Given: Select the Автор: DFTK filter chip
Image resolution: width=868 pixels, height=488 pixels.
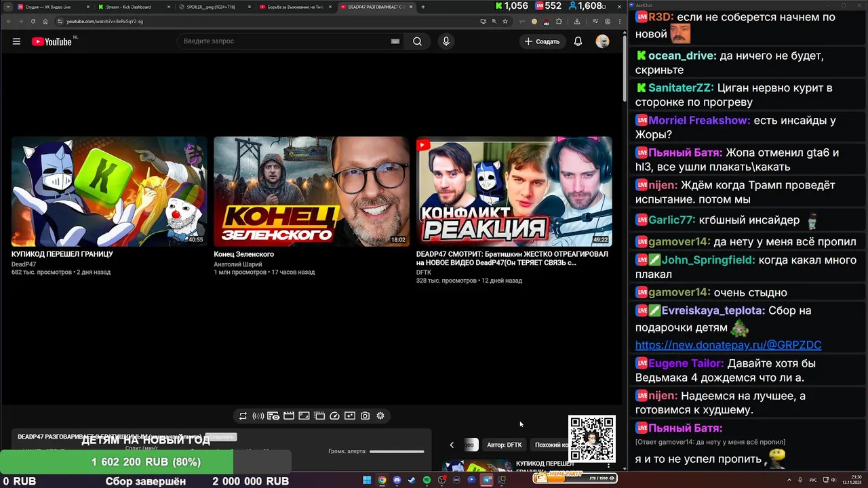Looking at the screenshot, I should (x=505, y=445).
